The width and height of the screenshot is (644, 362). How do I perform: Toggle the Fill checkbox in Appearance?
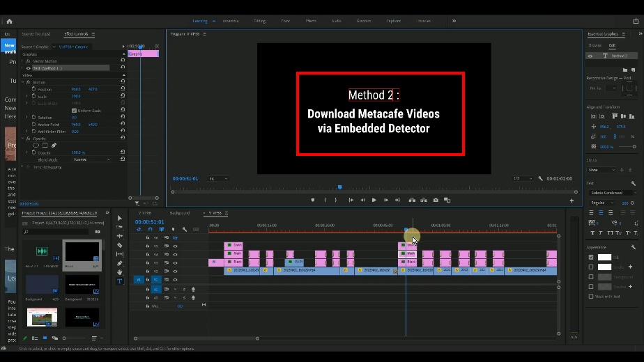[x=591, y=258]
